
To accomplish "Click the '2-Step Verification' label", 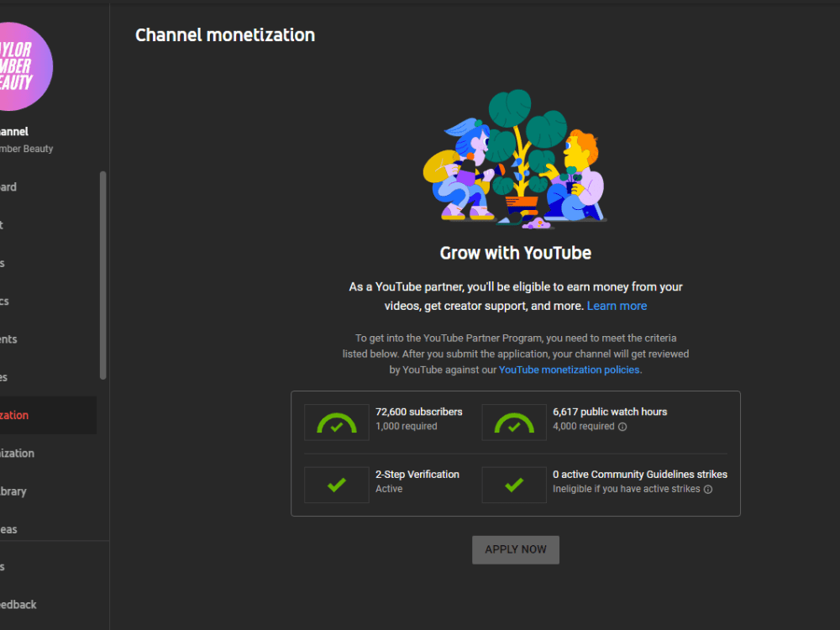I will point(417,474).
